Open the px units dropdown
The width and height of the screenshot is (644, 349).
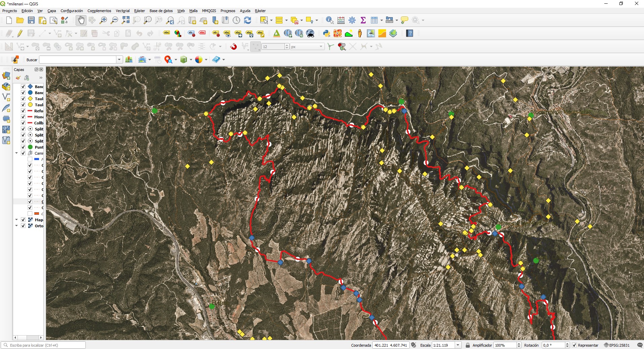coord(321,46)
